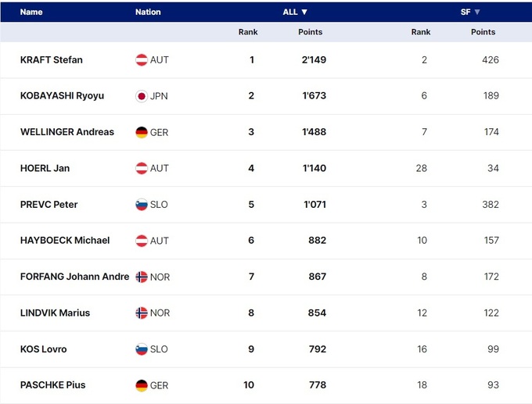Click Slovenia flag icon beside PREVC Peter
Screen dimensions: 532x404
pos(142,205)
